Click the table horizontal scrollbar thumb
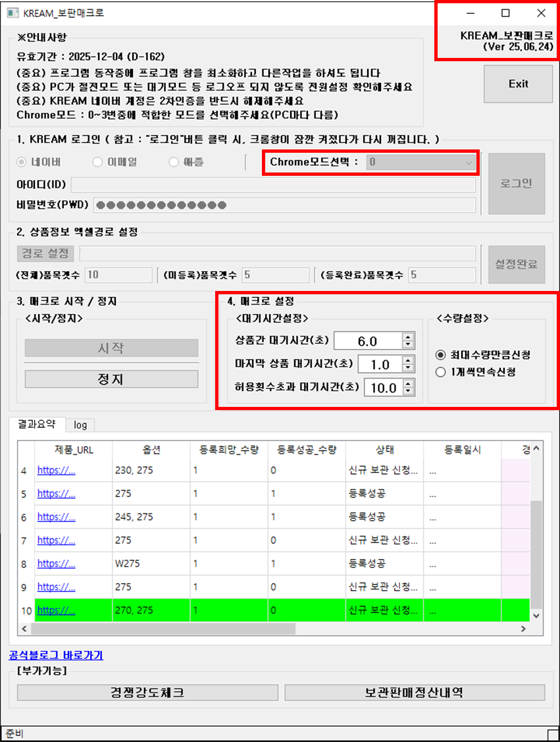The width and height of the screenshot is (560, 742). click(163, 628)
